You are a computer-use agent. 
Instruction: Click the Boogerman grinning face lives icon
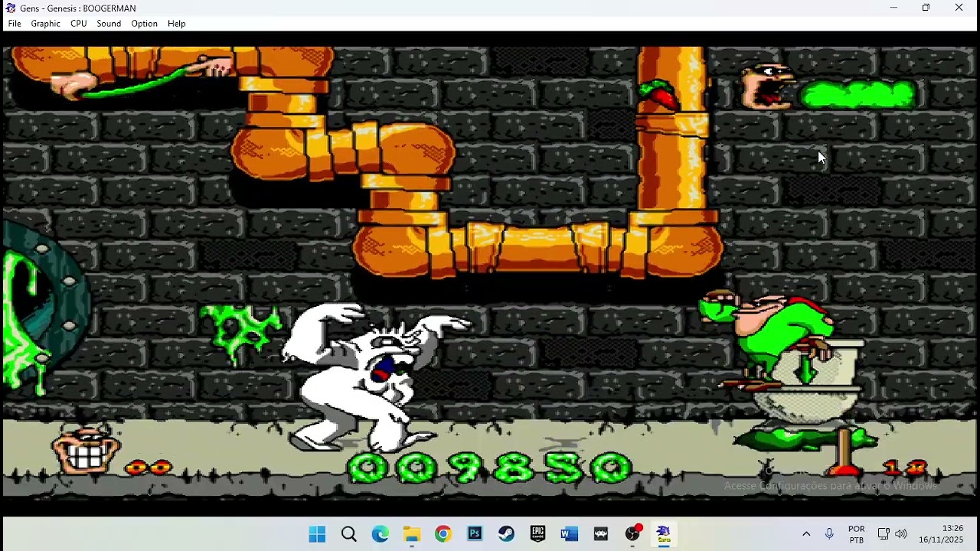pos(87,449)
